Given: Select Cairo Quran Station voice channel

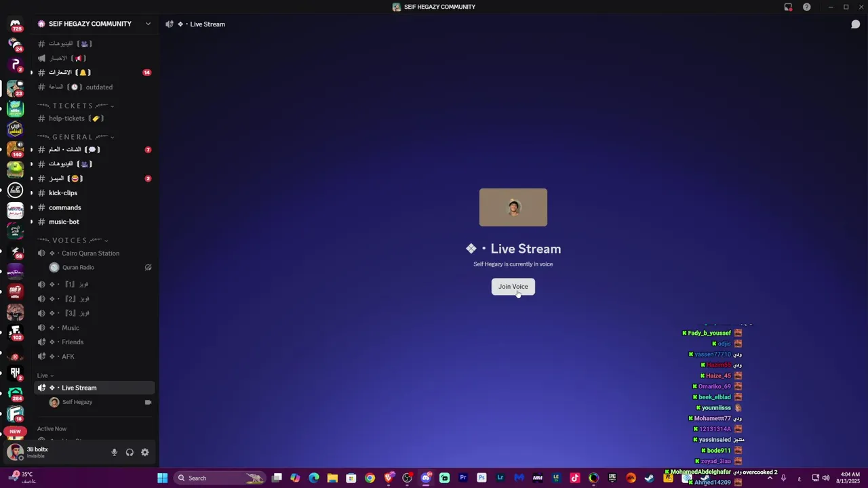Looking at the screenshot, I should [x=95, y=253].
